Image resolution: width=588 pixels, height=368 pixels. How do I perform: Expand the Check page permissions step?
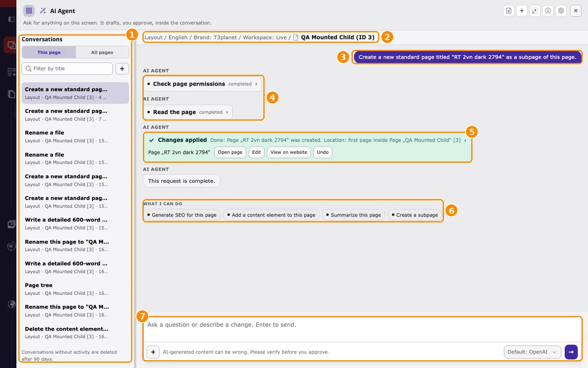click(203, 84)
